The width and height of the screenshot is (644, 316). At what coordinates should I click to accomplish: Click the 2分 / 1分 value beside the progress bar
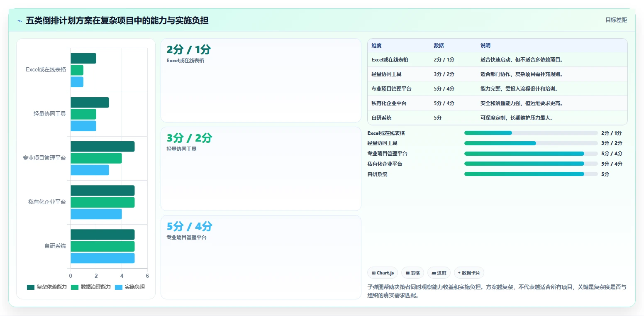(612, 133)
